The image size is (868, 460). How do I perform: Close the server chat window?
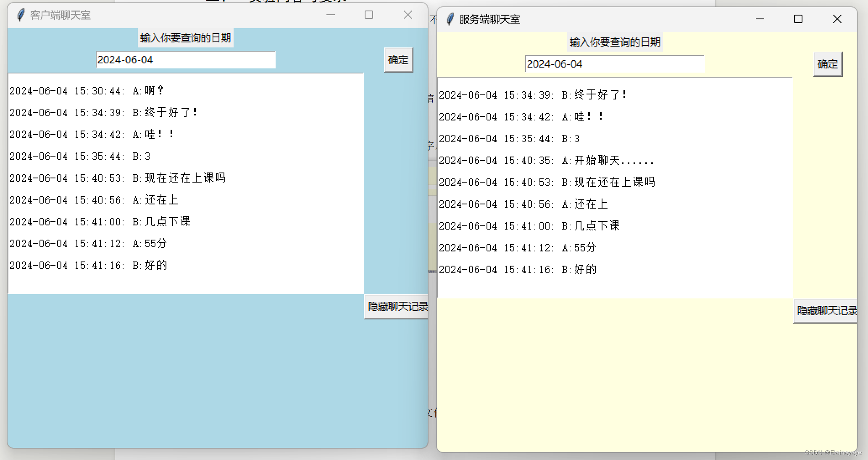[837, 19]
